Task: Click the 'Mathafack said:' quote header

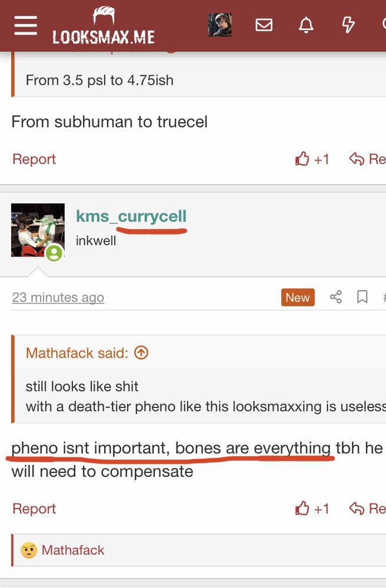Action: [x=76, y=353]
